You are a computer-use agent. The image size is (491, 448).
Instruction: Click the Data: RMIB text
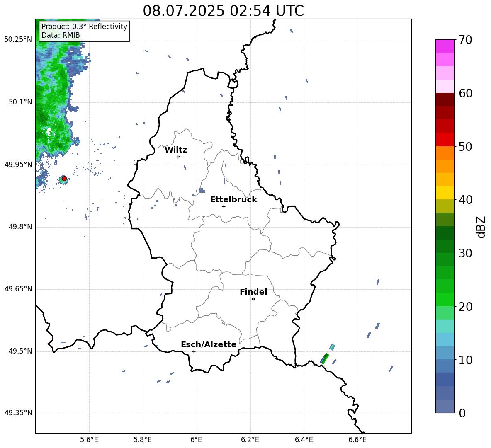point(61,35)
